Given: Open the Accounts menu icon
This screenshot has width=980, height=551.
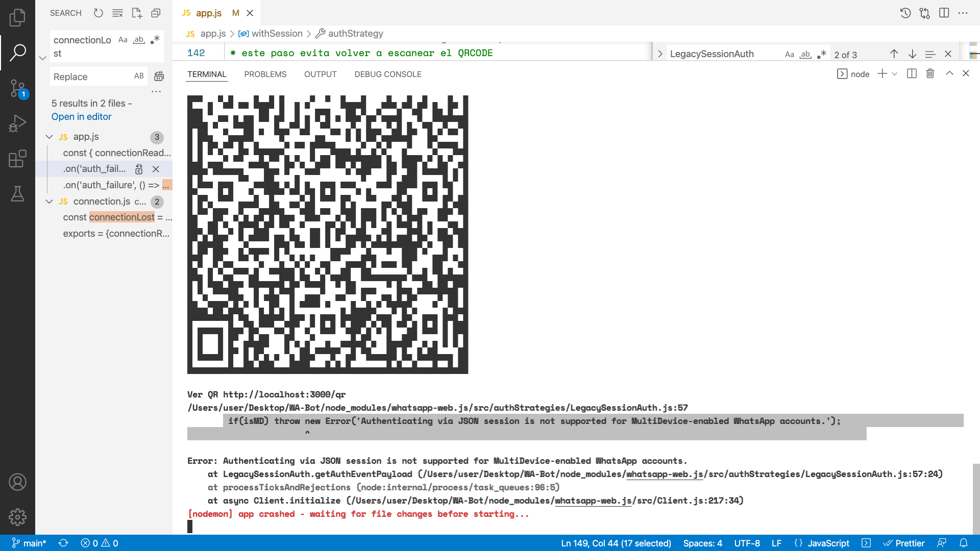Looking at the screenshot, I should (17, 482).
